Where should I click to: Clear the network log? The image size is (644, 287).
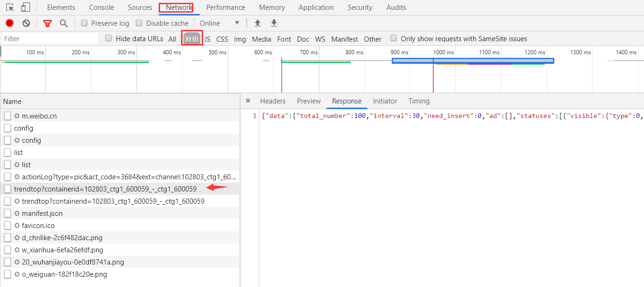26,23
